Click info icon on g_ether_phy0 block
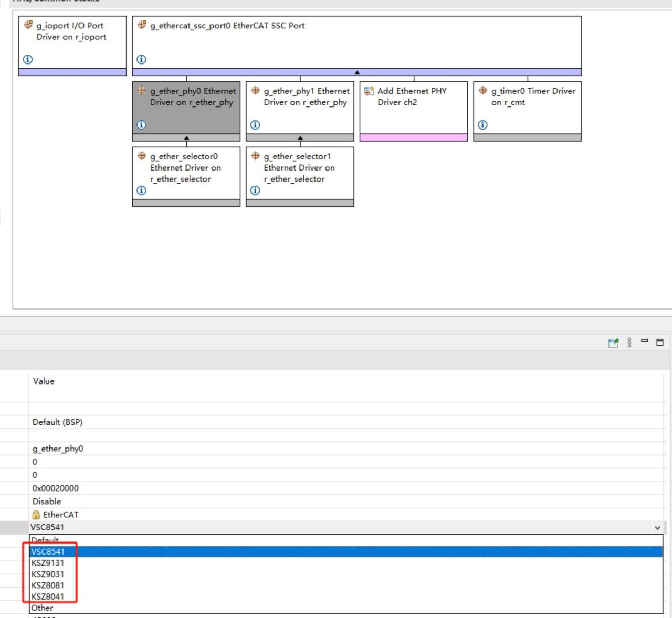Screen dimensions: 672x618 (141, 125)
